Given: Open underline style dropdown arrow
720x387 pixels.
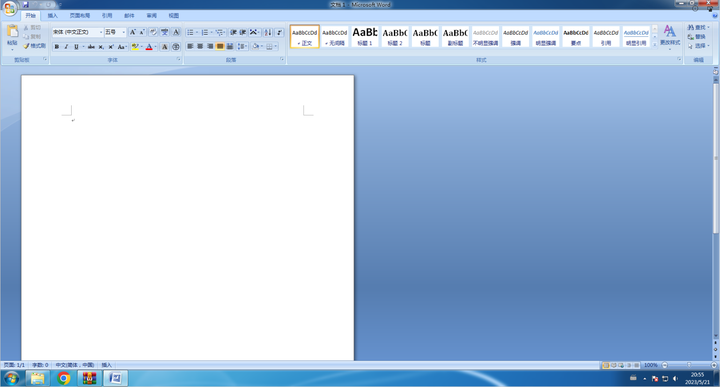Looking at the screenshot, I should click(83, 47).
